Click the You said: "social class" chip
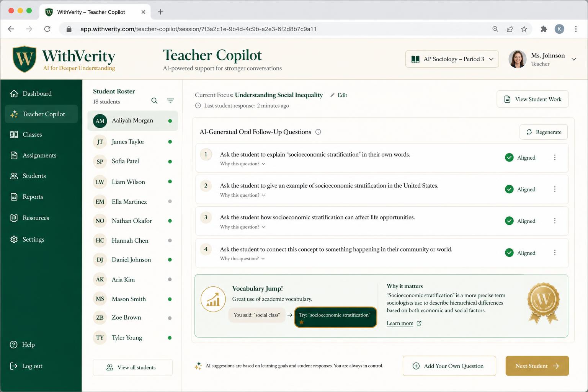The image size is (588, 392). tap(257, 315)
